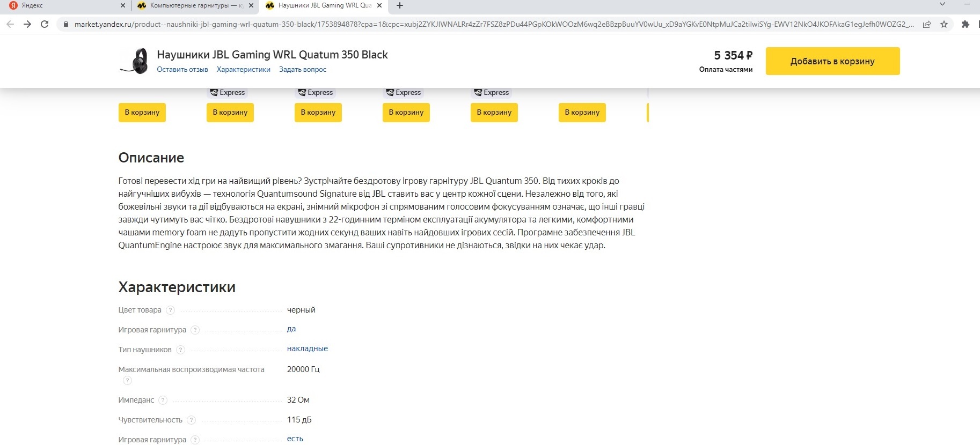The image size is (980, 445).
Task: Click Добавить в корзину button
Action: (x=832, y=61)
